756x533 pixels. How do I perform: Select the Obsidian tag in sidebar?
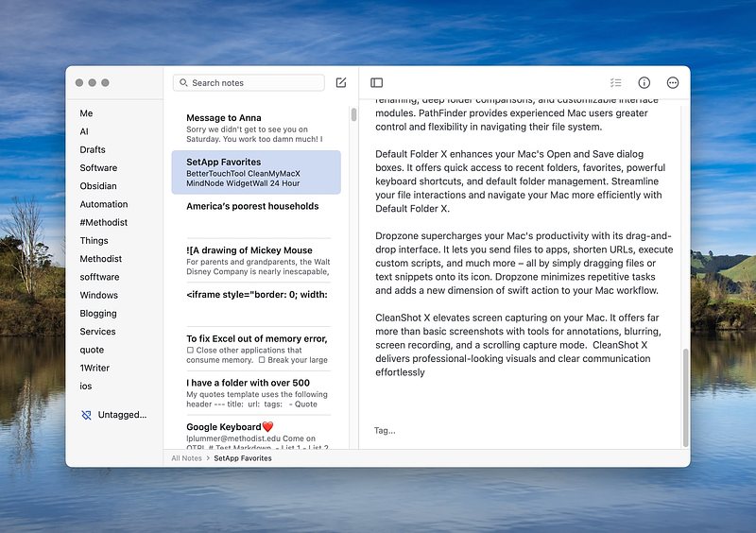click(x=98, y=186)
